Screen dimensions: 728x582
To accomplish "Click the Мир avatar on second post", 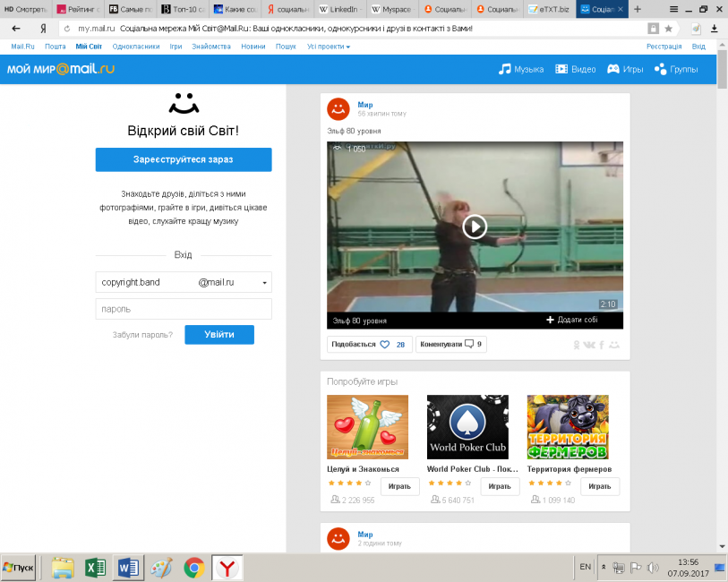I will click(x=338, y=538).
